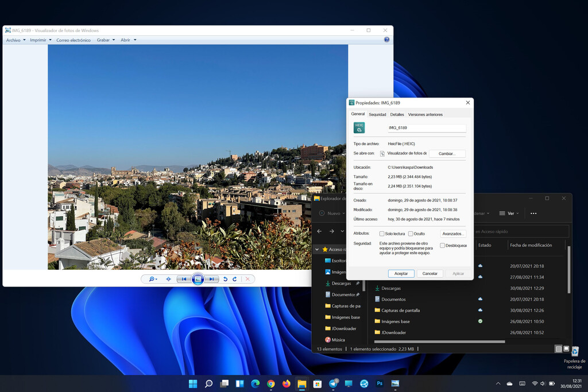The height and width of the screenshot is (392, 588).
Task: Close the Propiedades IMG_6189 dialog
Action: coord(467,103)
